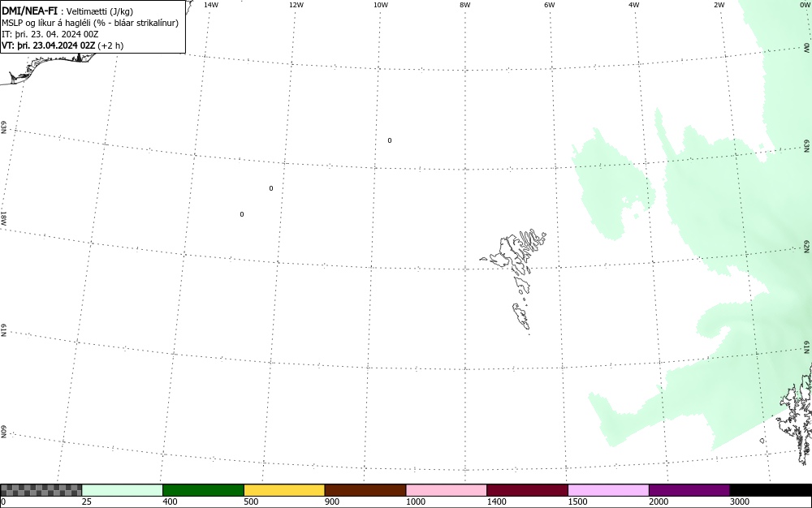Click the 14W longitude label

[x=211, y=5]
